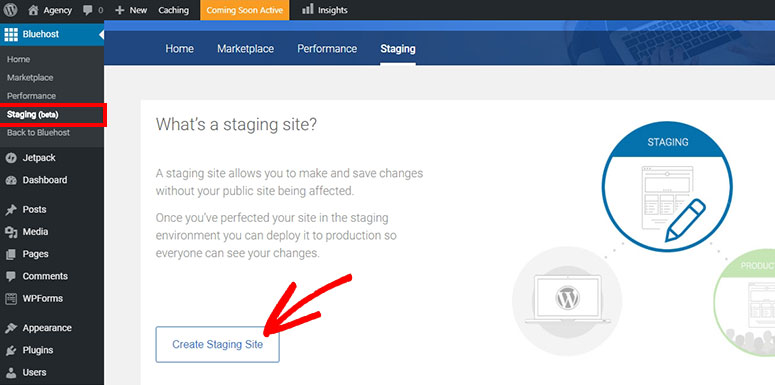The image size is (775, 385).
Task: Open the New content menu label
Action: point(138,10)
